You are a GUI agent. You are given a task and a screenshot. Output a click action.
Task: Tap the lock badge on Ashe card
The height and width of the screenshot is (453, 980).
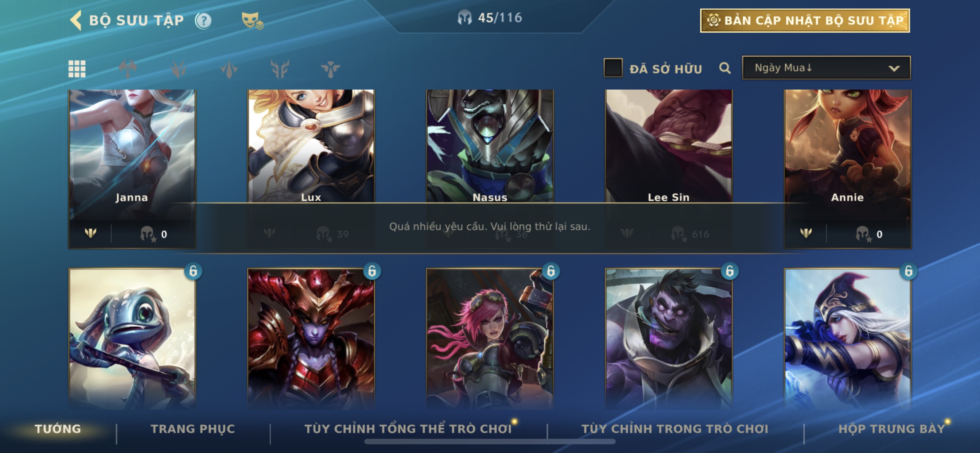pyautogui.click(x=908, y=271)
